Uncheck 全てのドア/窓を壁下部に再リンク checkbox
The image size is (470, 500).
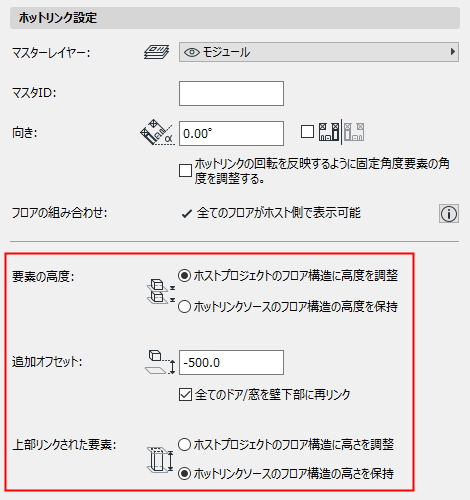(x=185, y=394)
